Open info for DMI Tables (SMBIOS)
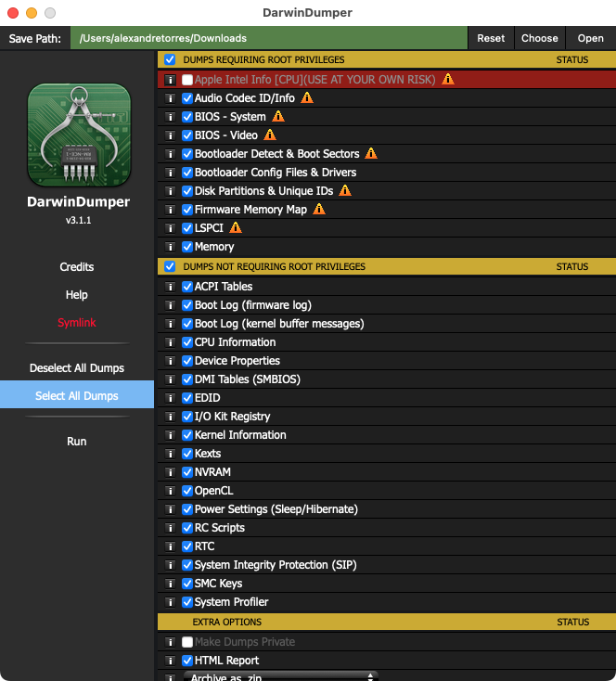 pyautogui.click(x=171, y=379)
